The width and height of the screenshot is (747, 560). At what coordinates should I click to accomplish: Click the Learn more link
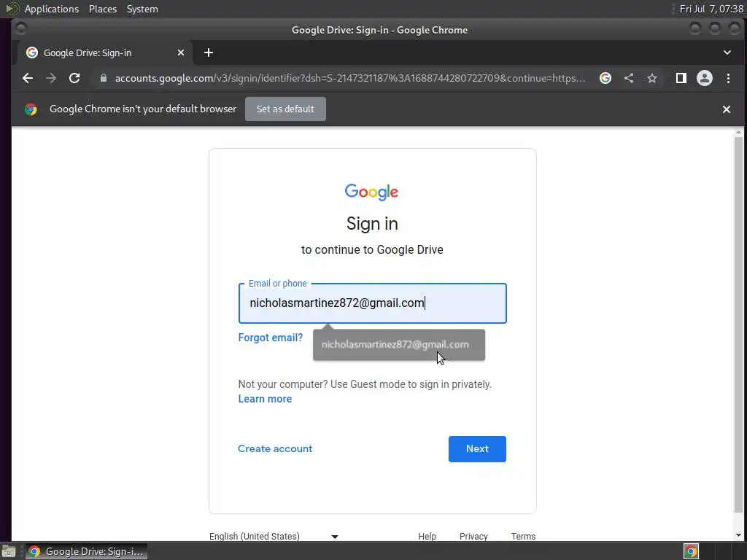click(265, 399)
